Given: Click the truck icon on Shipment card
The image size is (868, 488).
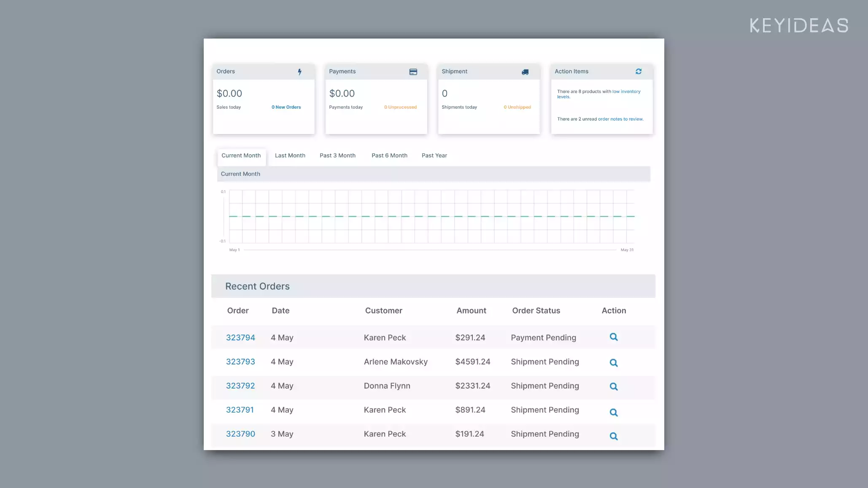Looking at the screenshot, I should [x=525, y=72].
